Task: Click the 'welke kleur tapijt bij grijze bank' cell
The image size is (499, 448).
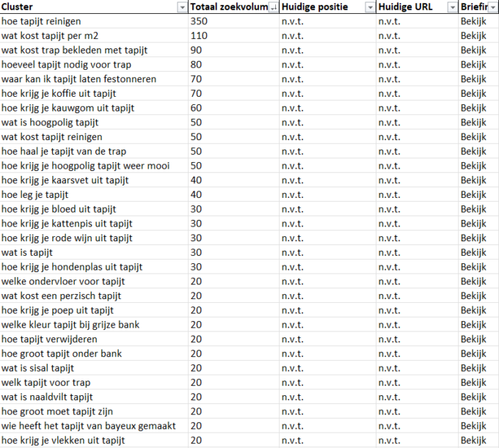Action: (81, 325)
